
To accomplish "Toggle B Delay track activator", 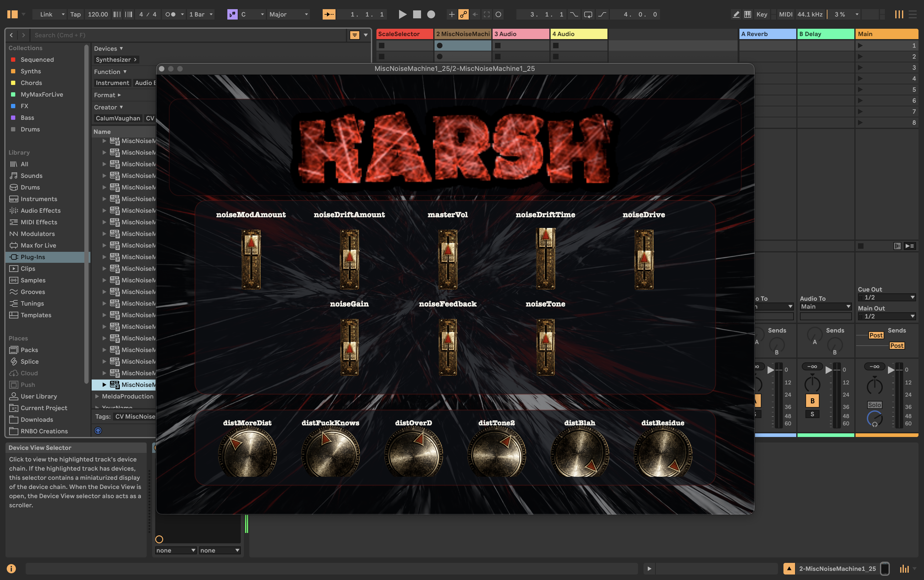I will click(812, 401).
